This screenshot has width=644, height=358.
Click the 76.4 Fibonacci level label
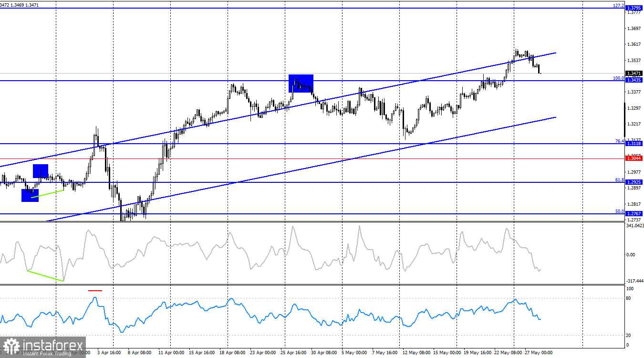point(619,141)
